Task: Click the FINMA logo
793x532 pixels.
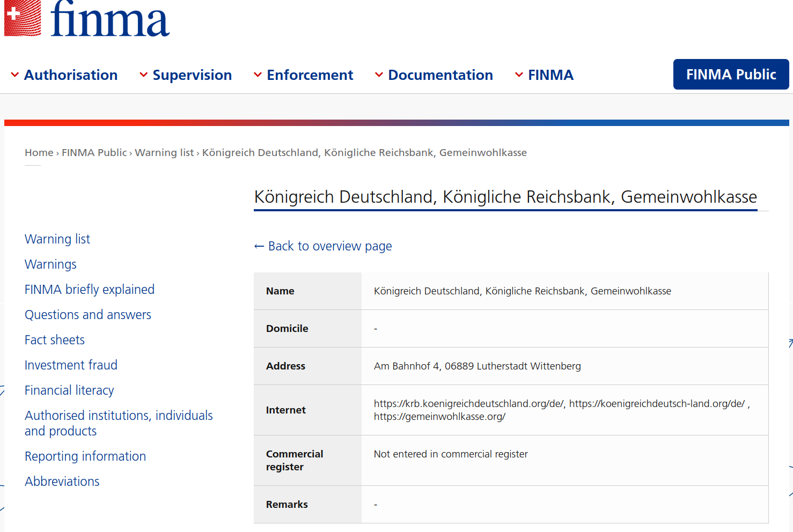Action: tap(87, 18)
